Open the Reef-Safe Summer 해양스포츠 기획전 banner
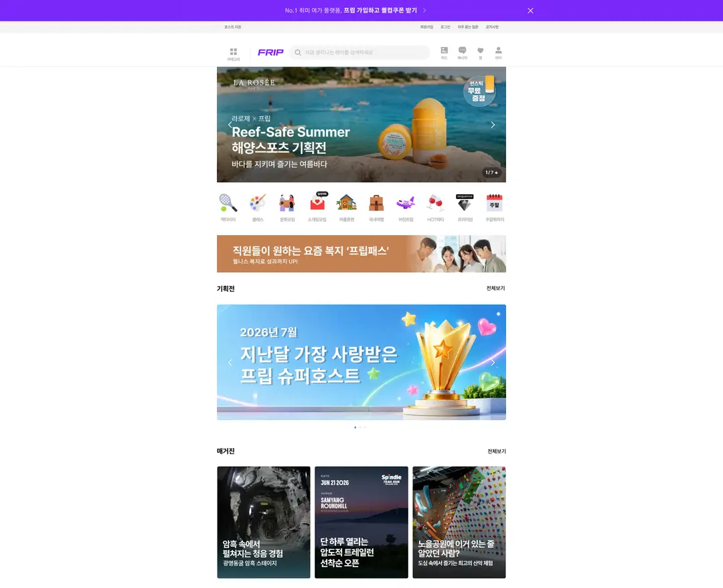This screenshot has height=588, width=723. coord(361,125)
